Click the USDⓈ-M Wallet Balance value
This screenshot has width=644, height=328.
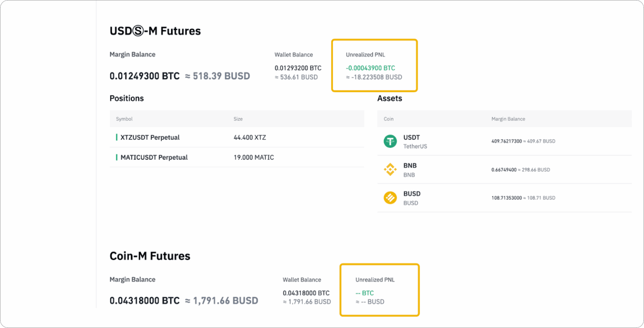tap(298, 68)
